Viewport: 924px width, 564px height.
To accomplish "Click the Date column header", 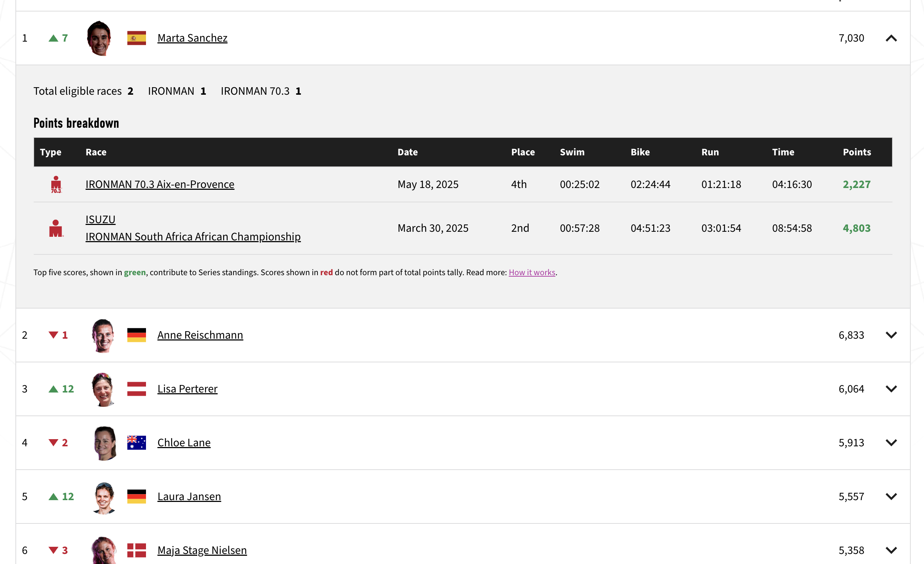I will coord(407,152).
